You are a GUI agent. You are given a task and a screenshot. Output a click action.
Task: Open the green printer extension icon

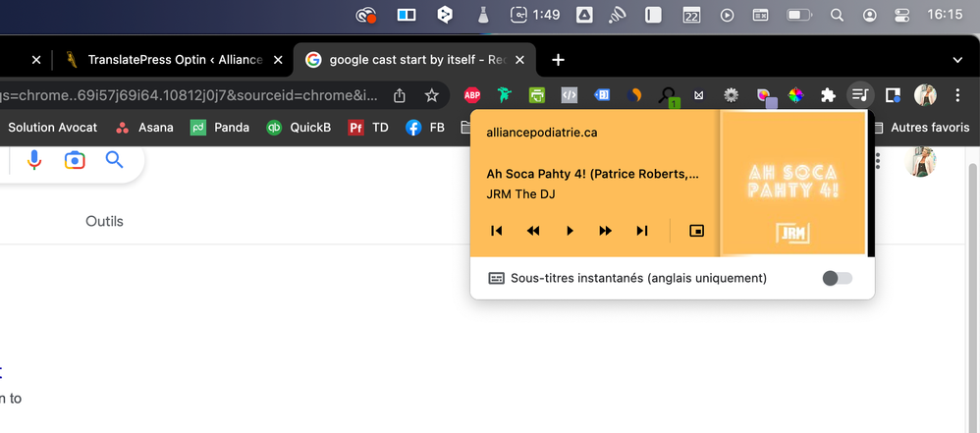537,95
